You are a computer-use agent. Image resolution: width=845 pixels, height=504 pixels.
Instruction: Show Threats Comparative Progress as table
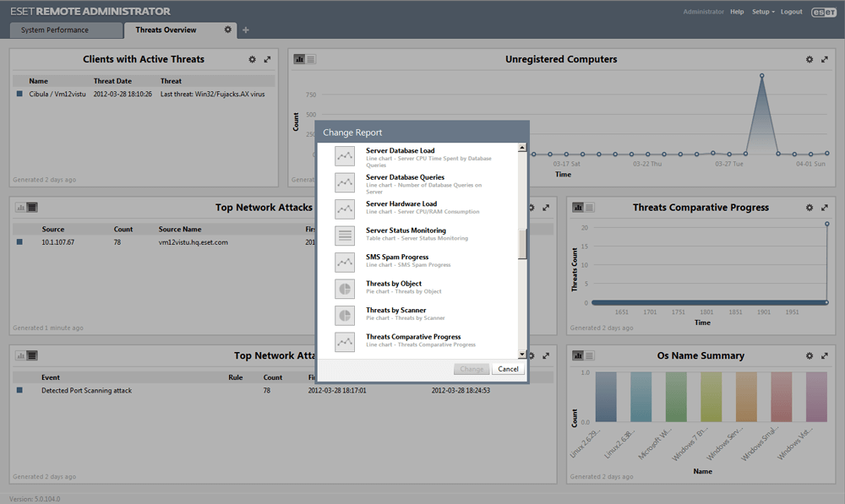click(x=590, y=208)
